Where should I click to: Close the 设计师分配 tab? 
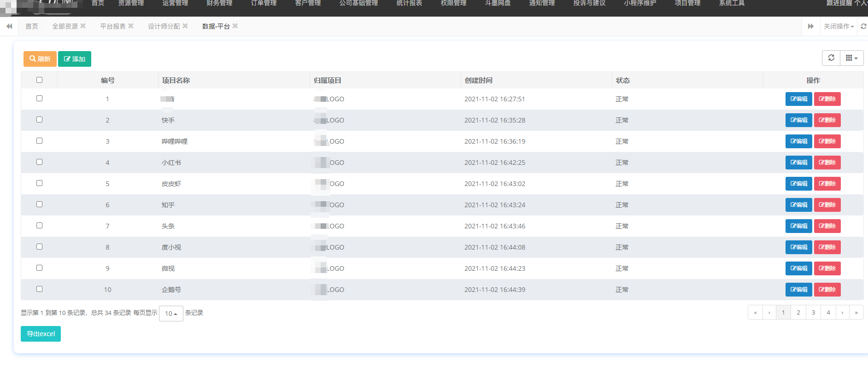point(185,26)
